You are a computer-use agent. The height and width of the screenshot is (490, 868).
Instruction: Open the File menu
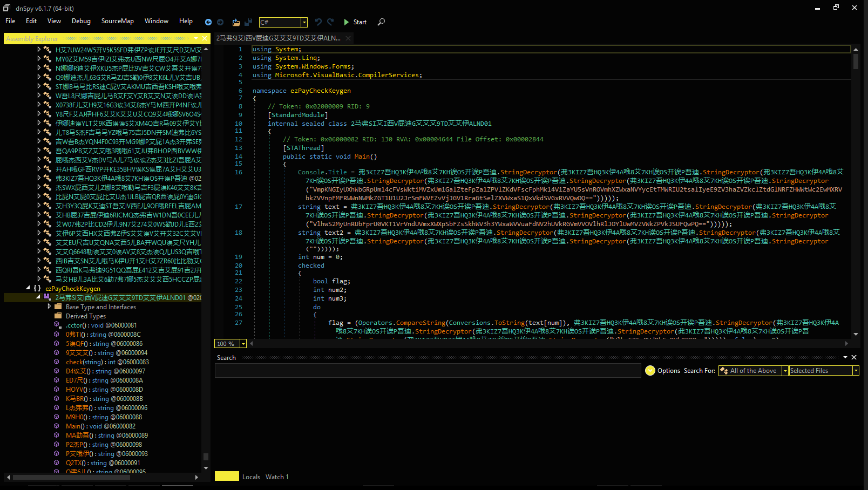pos(10,21)
